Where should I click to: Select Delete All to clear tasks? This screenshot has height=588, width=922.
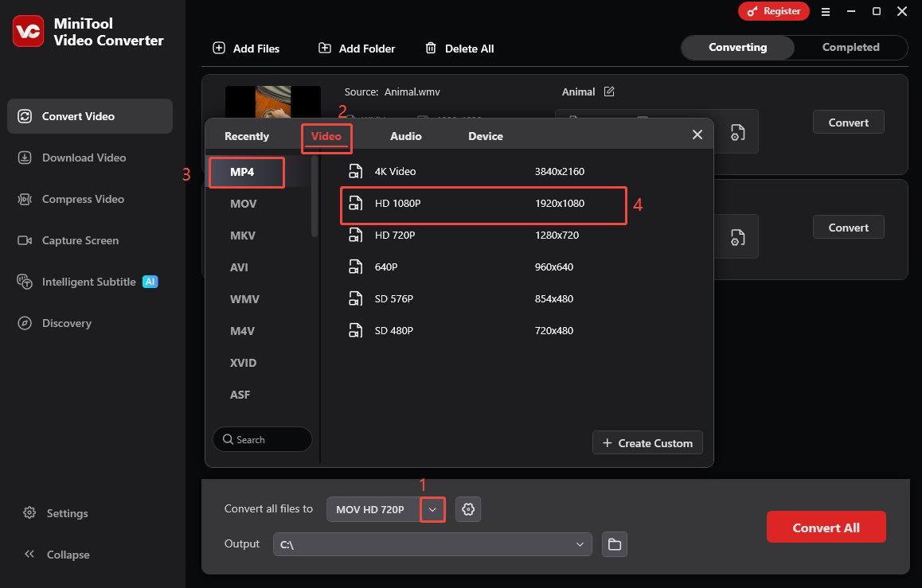[x=459, y=48]
